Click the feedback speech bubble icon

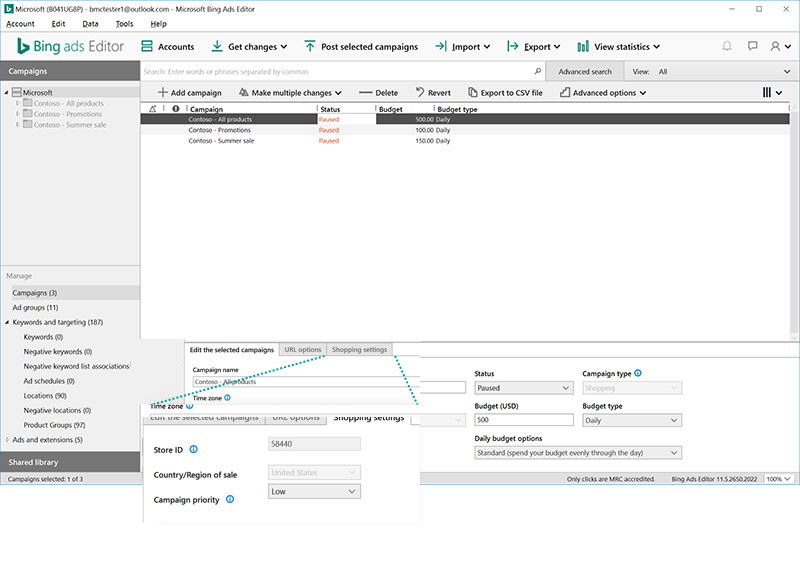point(752,46)
